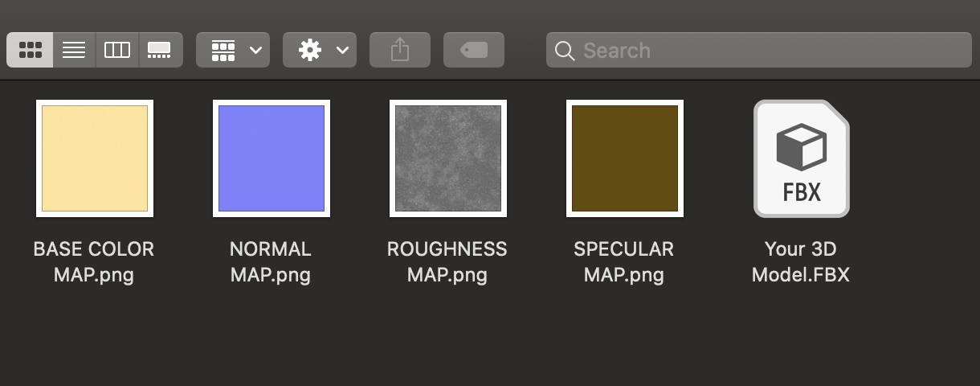Click the Your 3D Model.FBX filename
Image resolution: width=980 pixels, height=386 pixels.
(x=801, y=262)
